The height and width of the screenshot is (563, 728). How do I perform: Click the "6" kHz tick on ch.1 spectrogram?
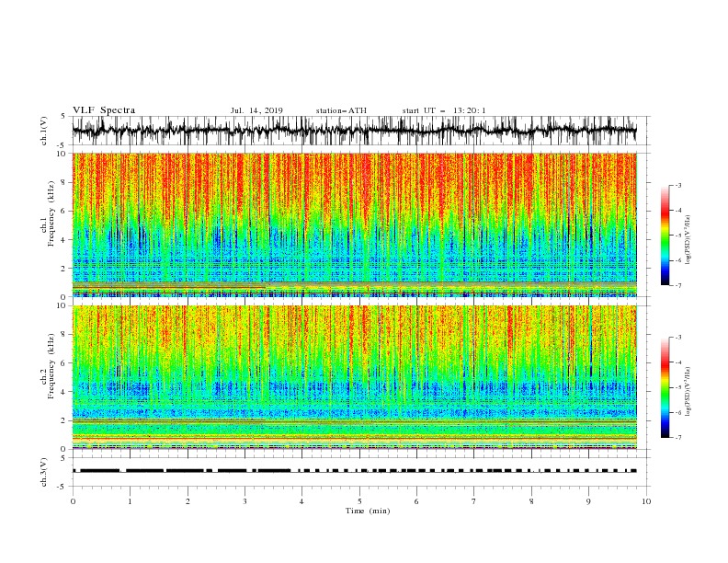click(x=65, y=211)
